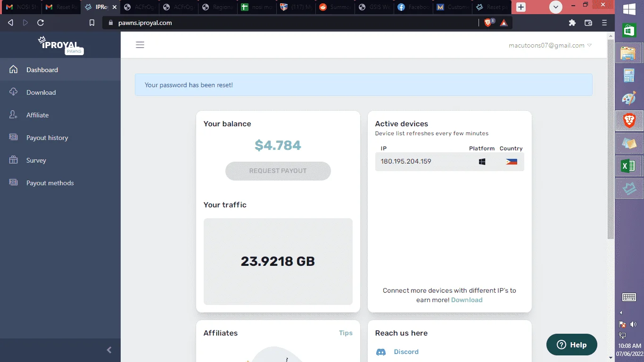644x362 pixels.
Task: Click the Brave Rewards triangle icon
Action: 504,23
